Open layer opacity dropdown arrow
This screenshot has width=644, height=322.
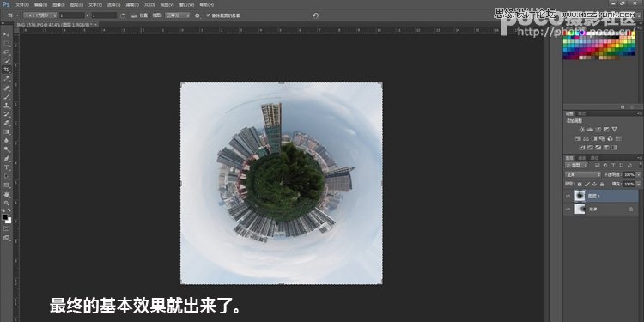point(639,174)
